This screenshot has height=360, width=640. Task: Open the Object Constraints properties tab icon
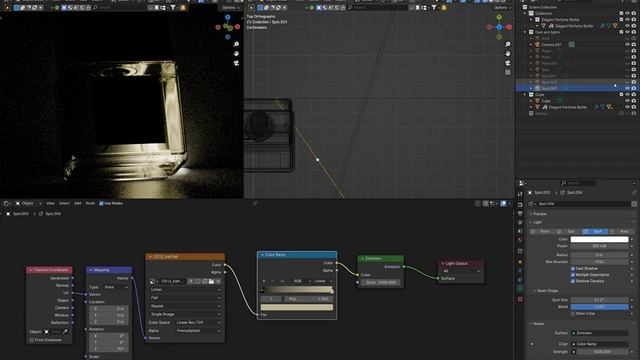(x=520, y=280)
